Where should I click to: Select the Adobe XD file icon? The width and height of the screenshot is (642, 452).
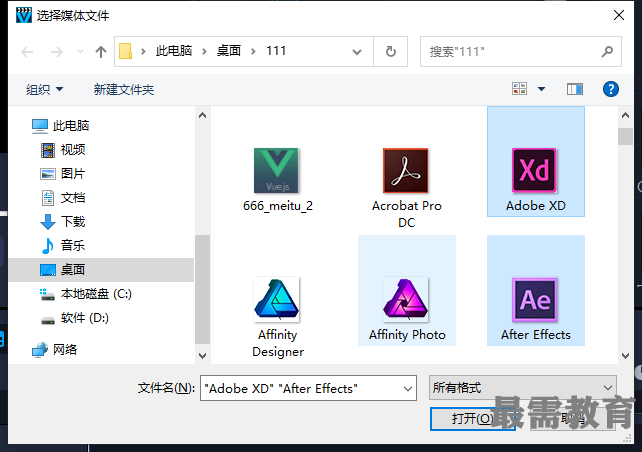pyautogui.click(x=535, y=171)
